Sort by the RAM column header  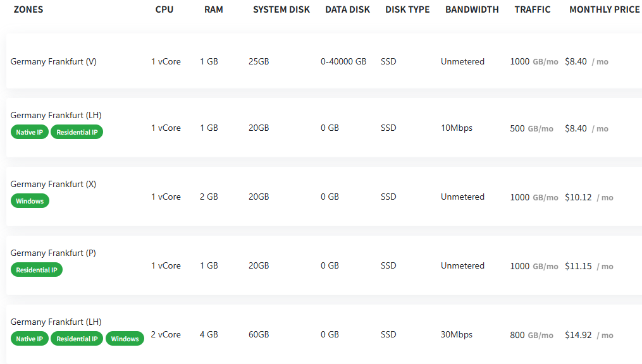coord(214,9)
